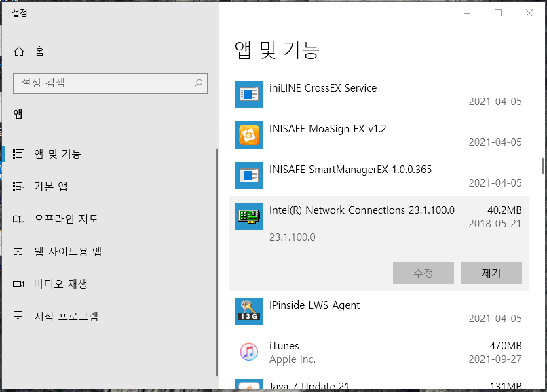Click the 470MB size of iTunes

[x=506, y=346]
